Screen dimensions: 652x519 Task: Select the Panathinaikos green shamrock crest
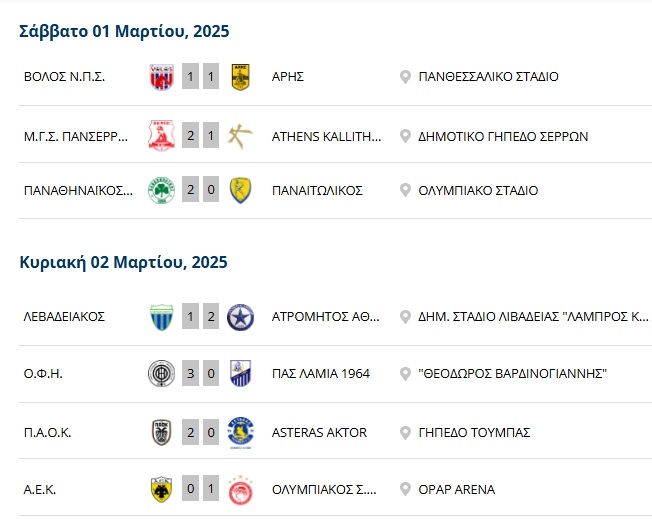pos(161,190)
